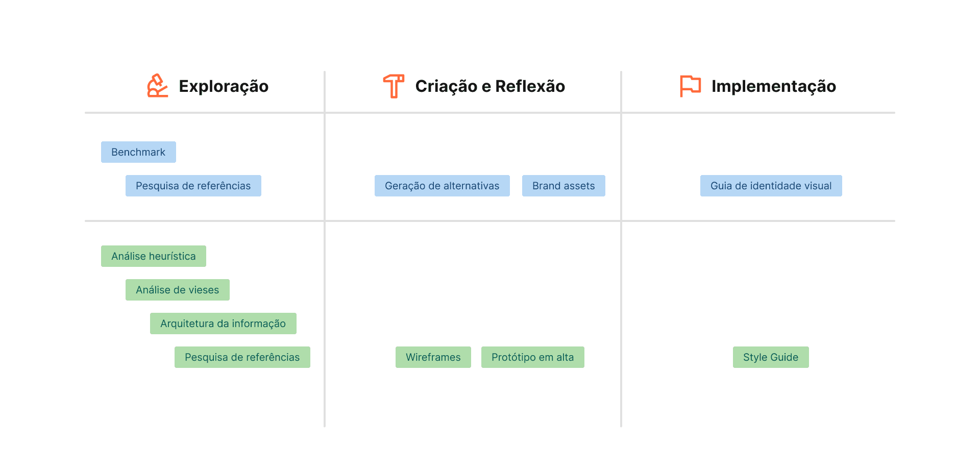Viewport: 980px width, 472px height.
Task: Click the hammer icon beside Criação e Reflexão
Action: click(x=394, y=86)
